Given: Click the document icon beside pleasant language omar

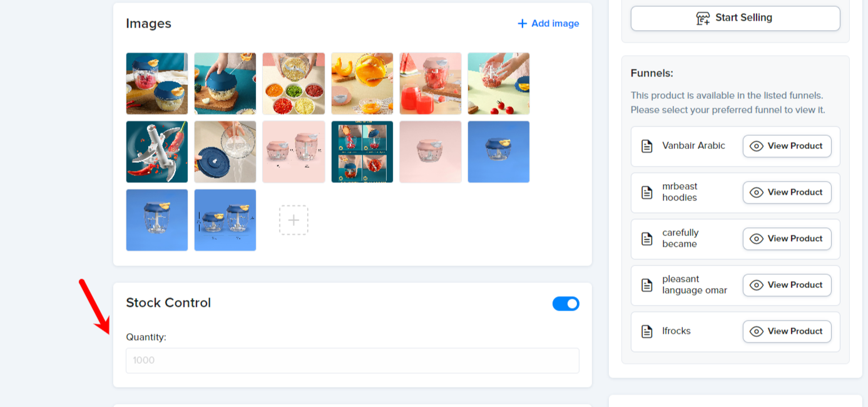Looking at the screenshot, I should [647, 285].
